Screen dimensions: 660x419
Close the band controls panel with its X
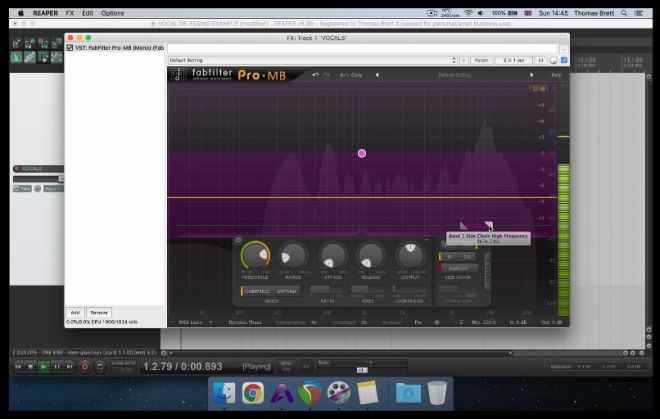pyautogui.click(x=426, y=240)
